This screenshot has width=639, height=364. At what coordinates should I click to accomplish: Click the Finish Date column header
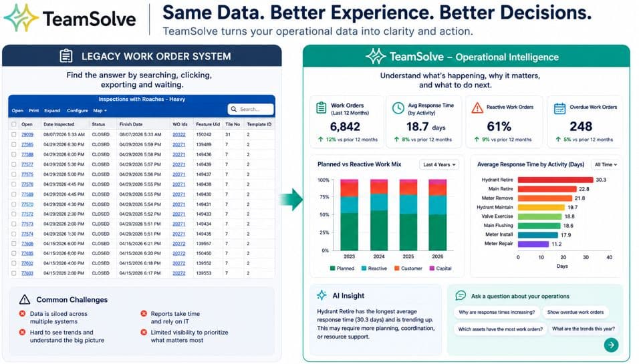click(x=131, y=124)
